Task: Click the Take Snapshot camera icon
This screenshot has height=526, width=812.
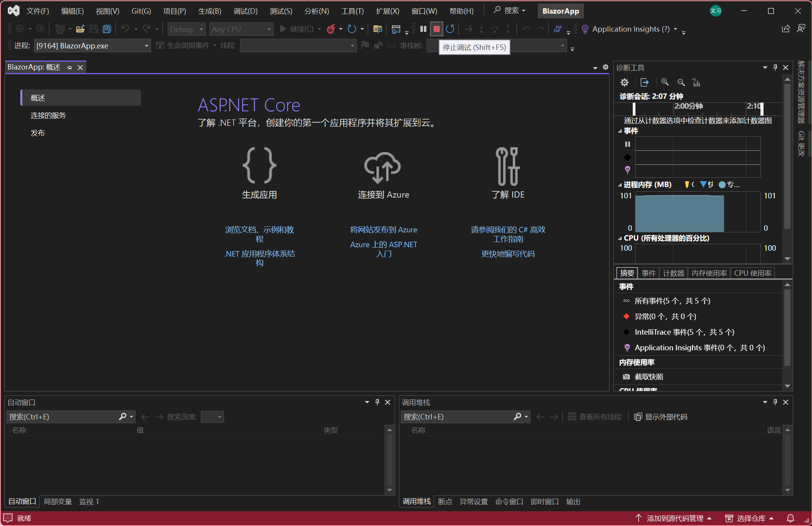Action: coord(626,377)
